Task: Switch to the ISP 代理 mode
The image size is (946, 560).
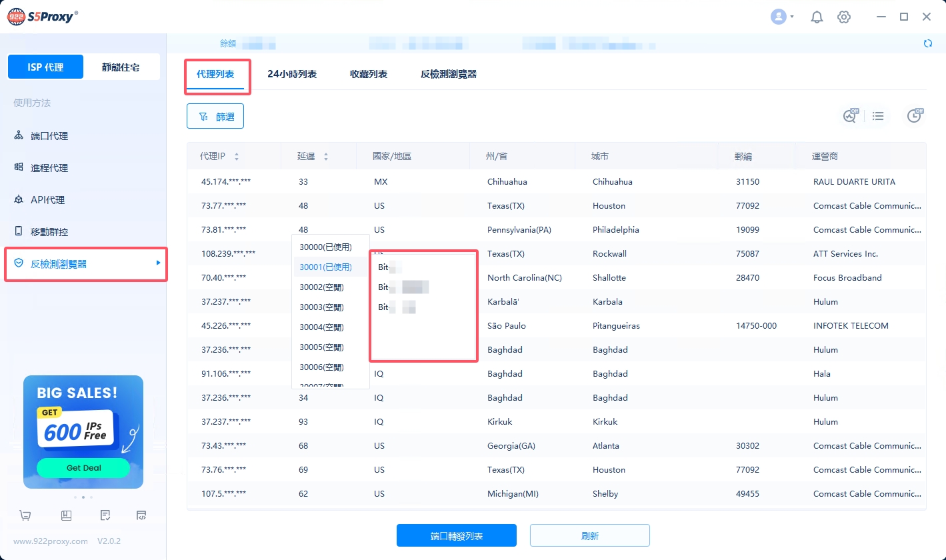Action: (45, 67)
